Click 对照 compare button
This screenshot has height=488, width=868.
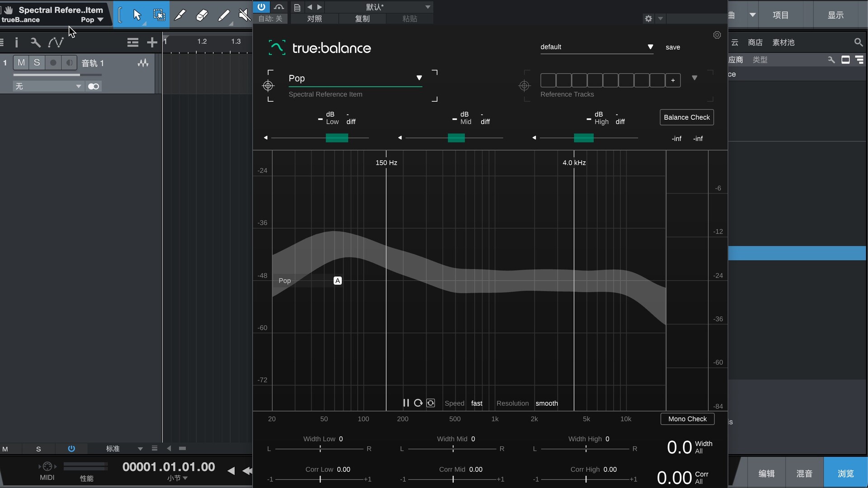pyautogui.click(x=314, y=19)
